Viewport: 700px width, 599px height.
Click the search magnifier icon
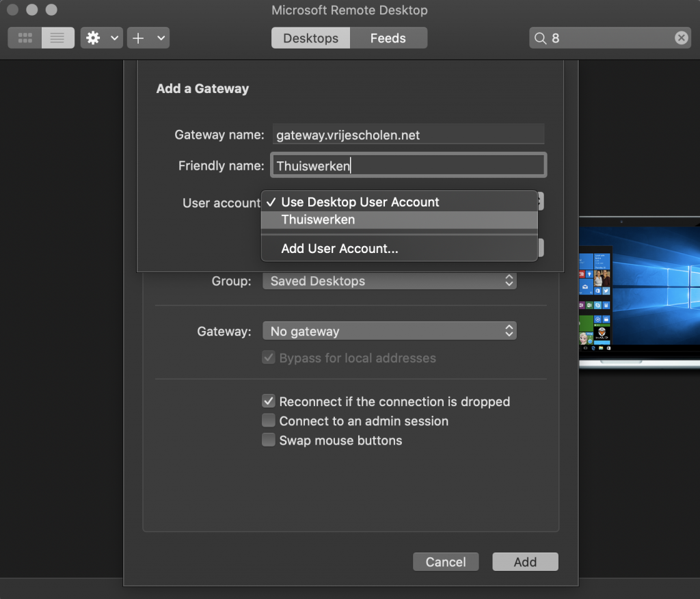[x=540, y=38]
